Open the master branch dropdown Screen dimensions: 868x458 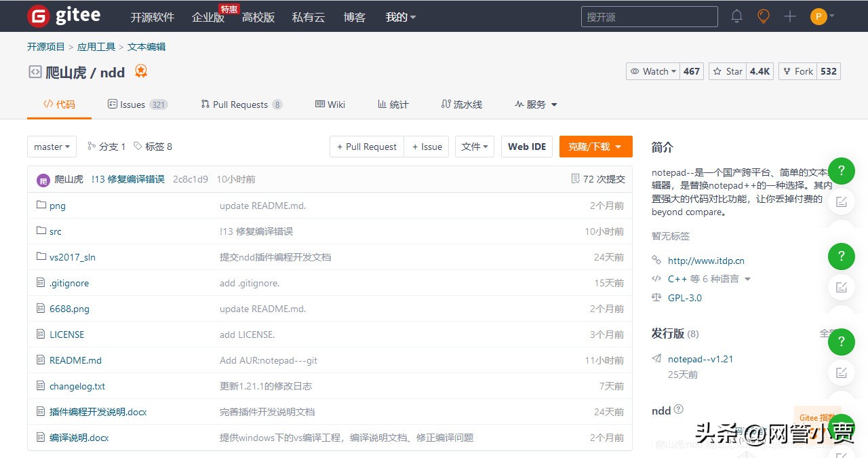click(52, 147)
